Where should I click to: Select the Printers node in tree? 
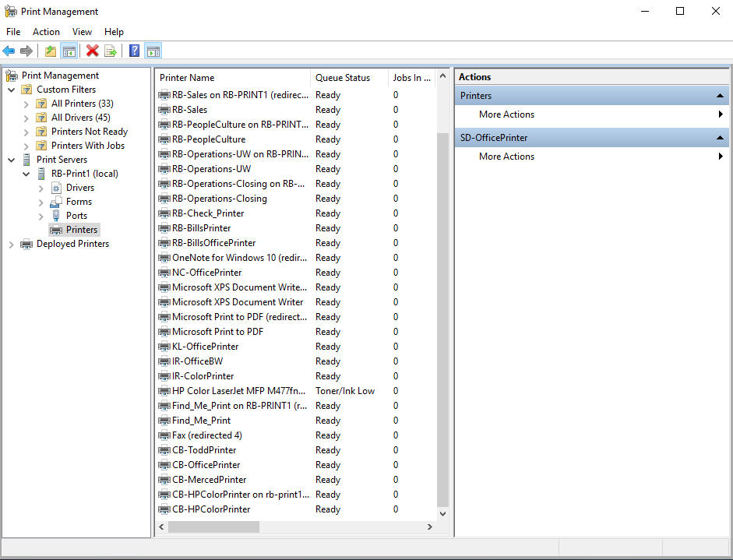tap(74, 230)
